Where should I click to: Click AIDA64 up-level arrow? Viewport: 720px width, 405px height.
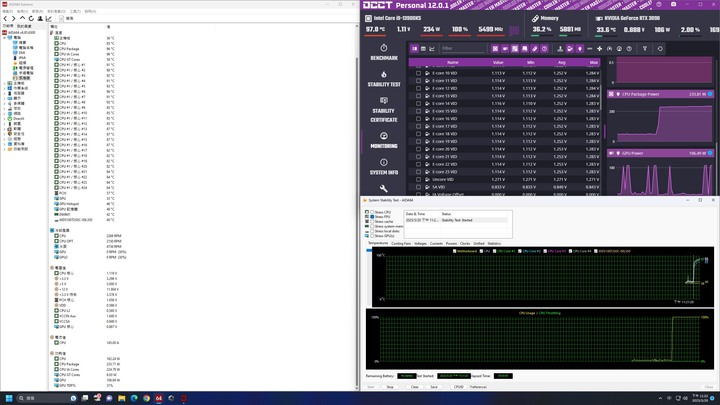pyautogui.click(x=22, y=18)
